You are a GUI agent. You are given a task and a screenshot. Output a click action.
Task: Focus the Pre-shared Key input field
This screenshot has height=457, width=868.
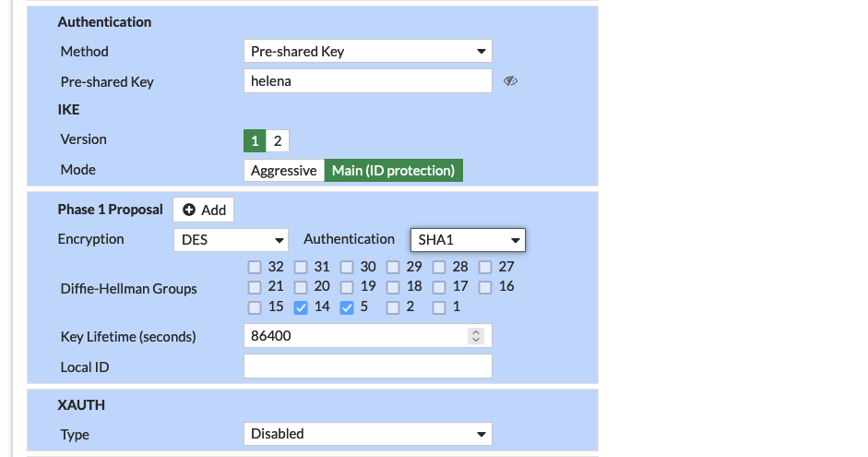click(x=368, y=81)
